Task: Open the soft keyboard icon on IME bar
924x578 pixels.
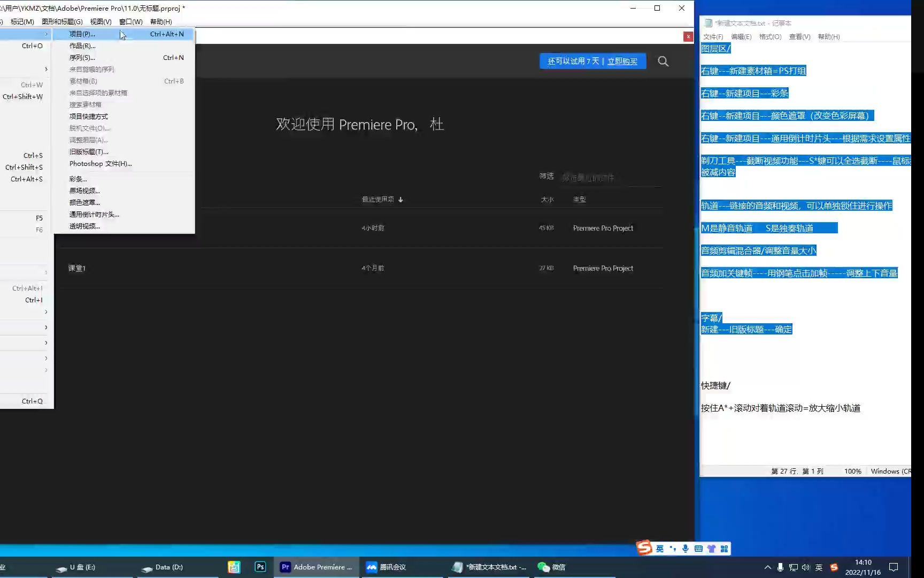Action: point(698,549)
